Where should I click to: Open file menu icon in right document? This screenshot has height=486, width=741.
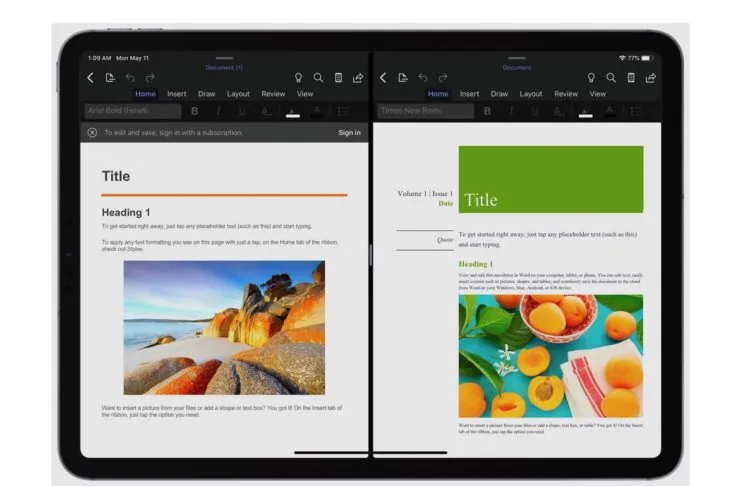(403, 78)
